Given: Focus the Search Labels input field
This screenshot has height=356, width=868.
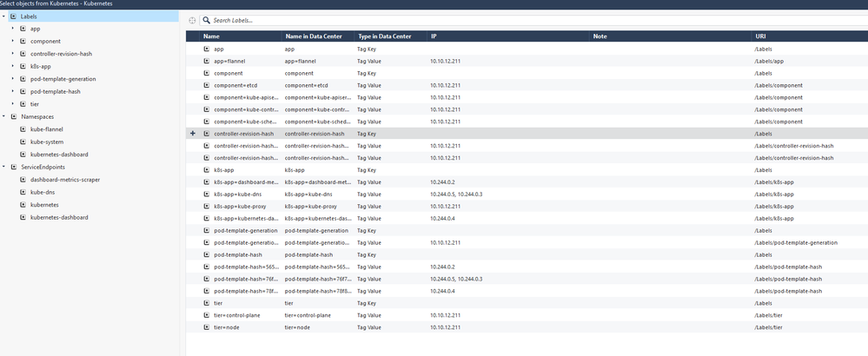Looking at the screenshot, I should (521, 20).
